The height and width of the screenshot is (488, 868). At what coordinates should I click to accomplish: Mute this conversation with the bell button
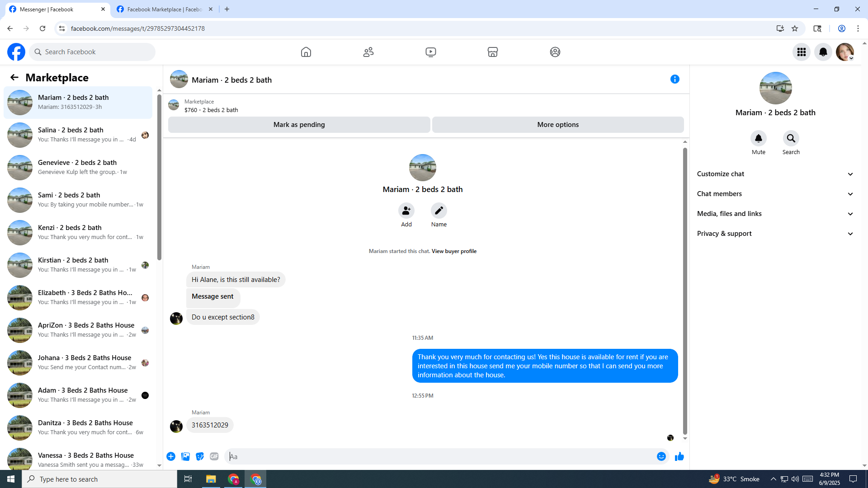tap(758, 138)
